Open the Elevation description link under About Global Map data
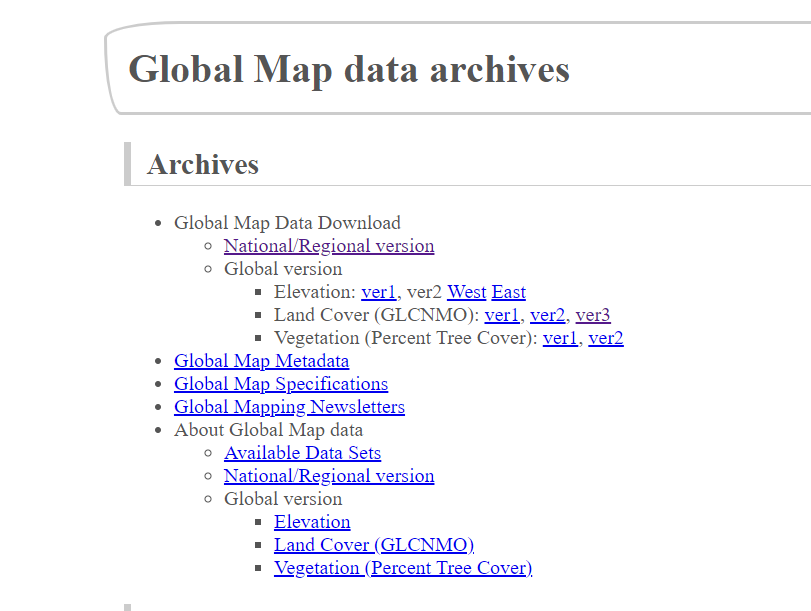 point(312,521)
